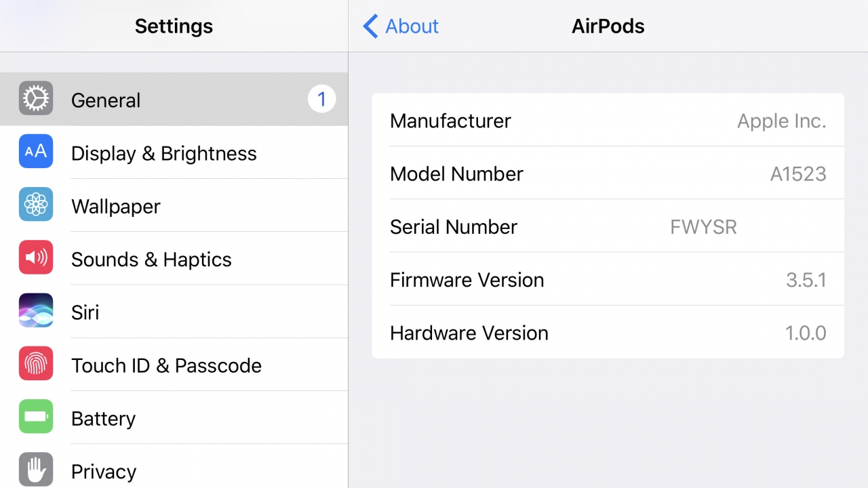This screenshot has height=488, width=868.
Task: Tap the Wallpaper flower icon
Action: (x=36, y=205)
